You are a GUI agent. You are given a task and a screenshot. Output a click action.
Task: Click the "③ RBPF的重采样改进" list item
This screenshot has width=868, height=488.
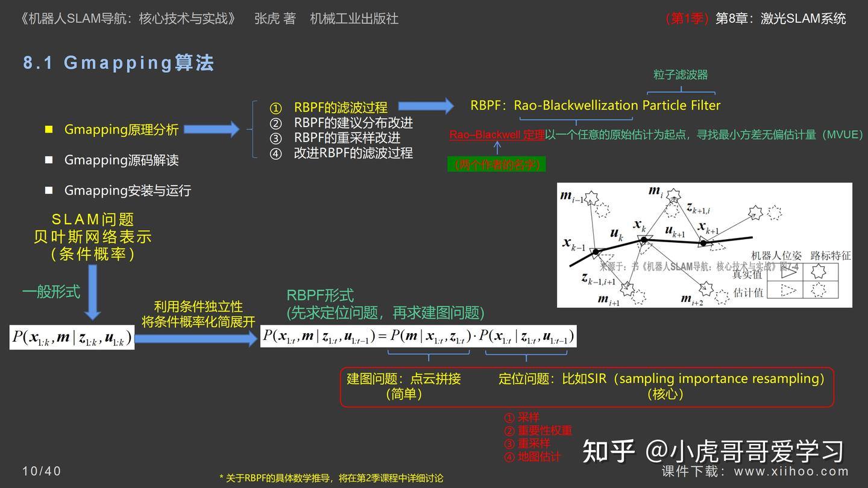coord(335,138)
